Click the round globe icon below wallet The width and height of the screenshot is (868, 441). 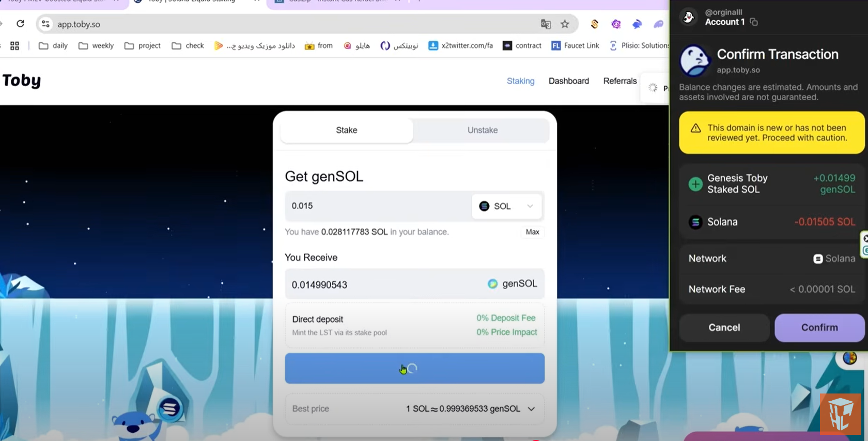tap(849, 357)
